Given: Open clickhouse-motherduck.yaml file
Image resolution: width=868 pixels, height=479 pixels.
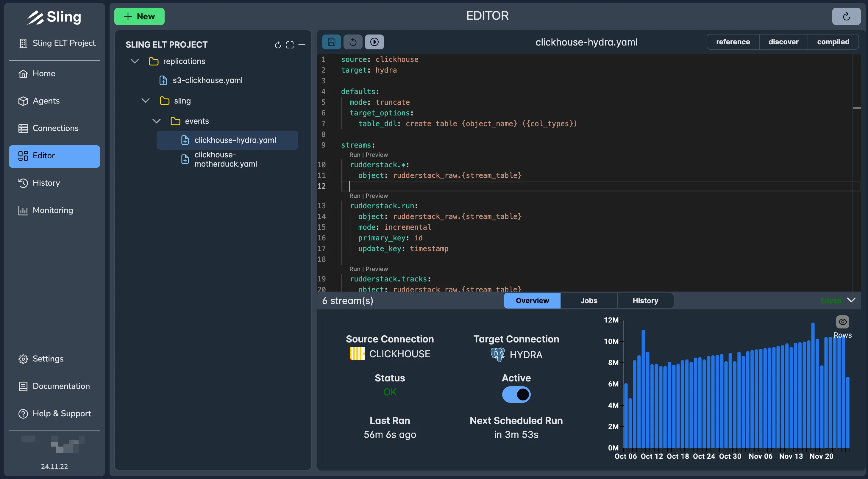Looking at the screenshot, I should tap(225, 159).
